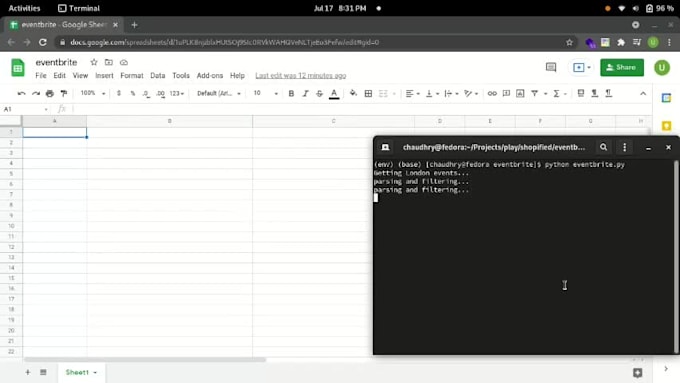Viewport: 680px width, 383px height.
Task: Click the Sheets home logo
Action: click(x=18, y=68)
